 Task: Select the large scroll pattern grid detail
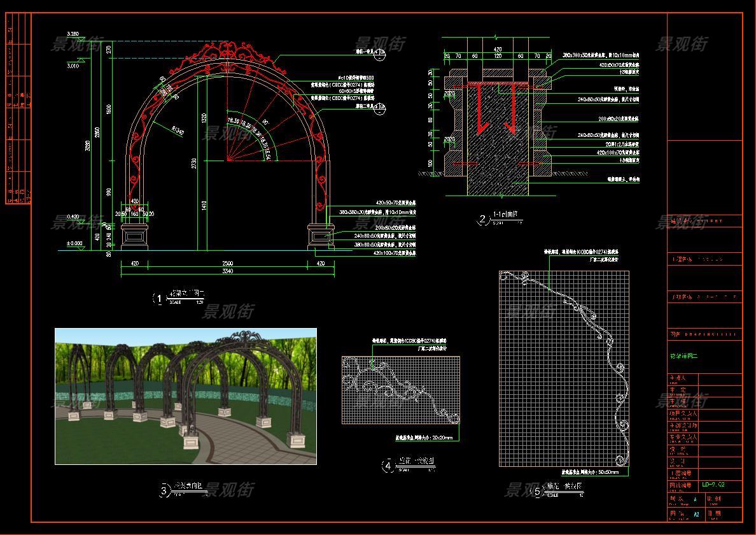tap(555, 369)
